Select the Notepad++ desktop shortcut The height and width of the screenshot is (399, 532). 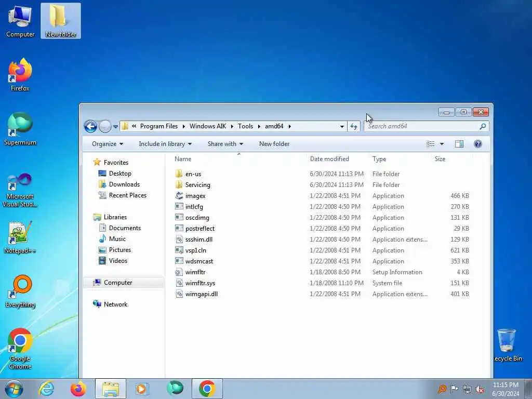tap(20, 237)
